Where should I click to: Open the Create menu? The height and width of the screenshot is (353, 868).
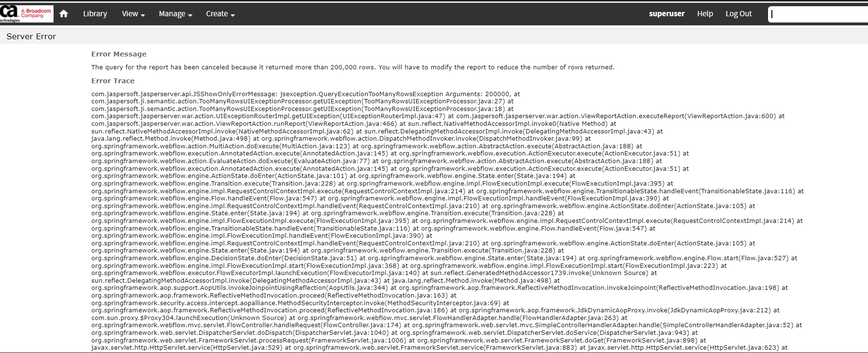pos(220,14)
